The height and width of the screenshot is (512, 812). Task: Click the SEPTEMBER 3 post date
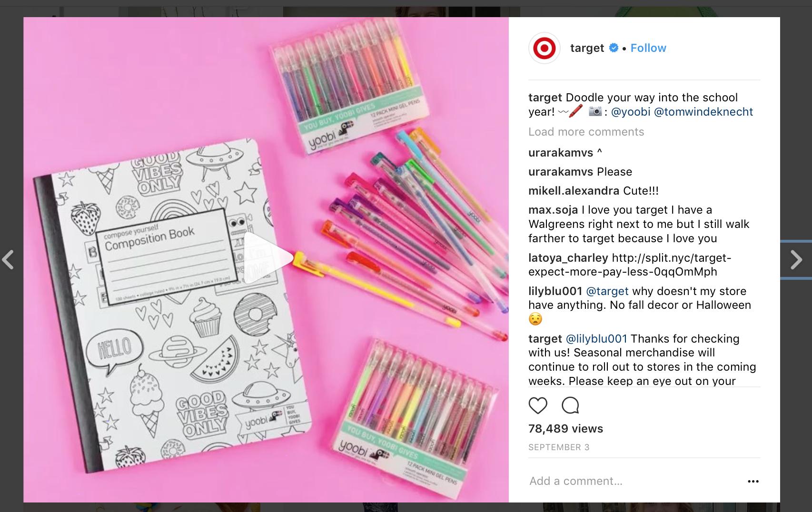[x=559, y=447]
